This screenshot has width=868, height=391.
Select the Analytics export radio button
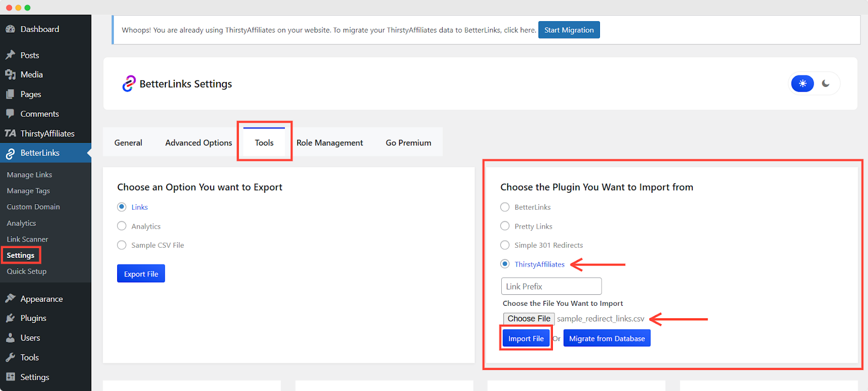coord(122,226)
